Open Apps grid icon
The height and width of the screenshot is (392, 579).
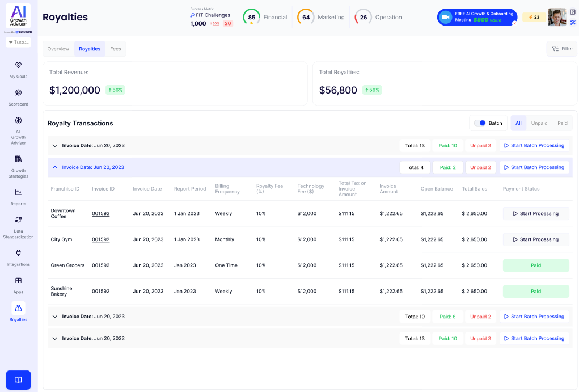click(x=18, y=281)
